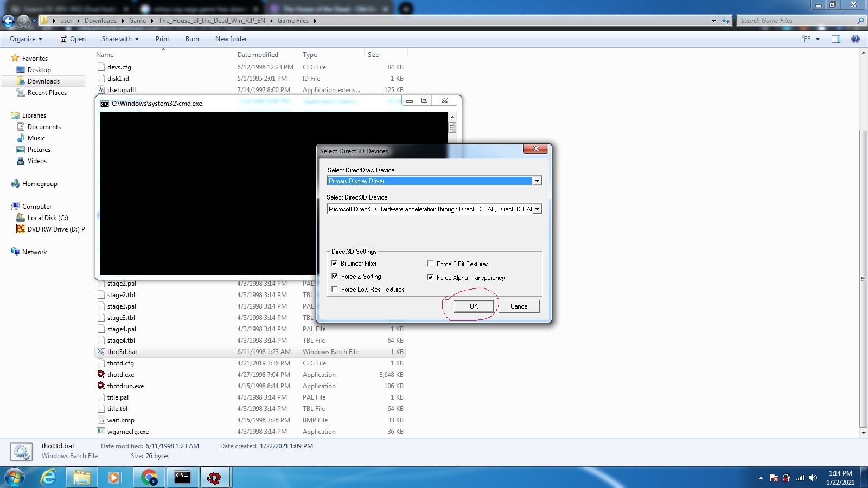Open Videos library
The height and width of the screenshot is (488, 868).
[x=37, y=161]
